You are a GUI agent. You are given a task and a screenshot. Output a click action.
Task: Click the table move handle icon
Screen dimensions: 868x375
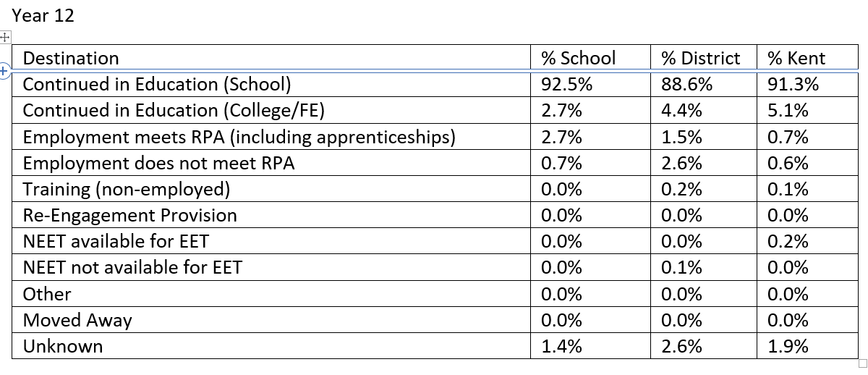click(x=4, y=36)
